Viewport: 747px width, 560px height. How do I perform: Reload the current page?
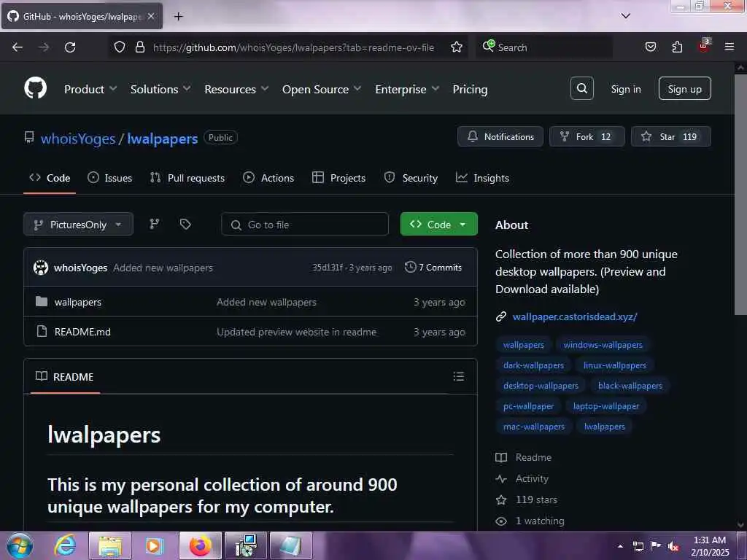pos(70,47)
